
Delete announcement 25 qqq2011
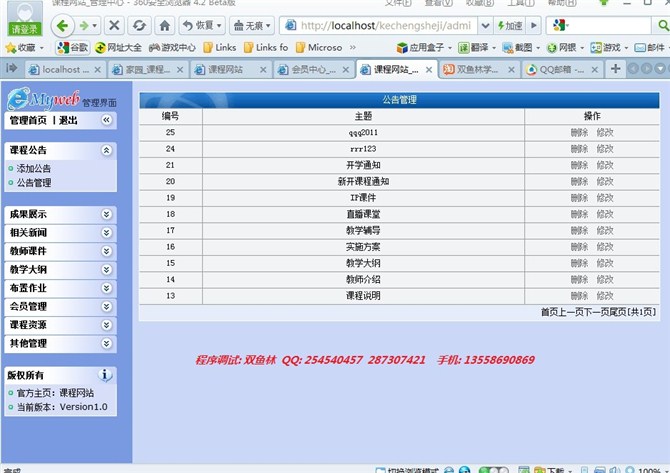tap(579, 132)
